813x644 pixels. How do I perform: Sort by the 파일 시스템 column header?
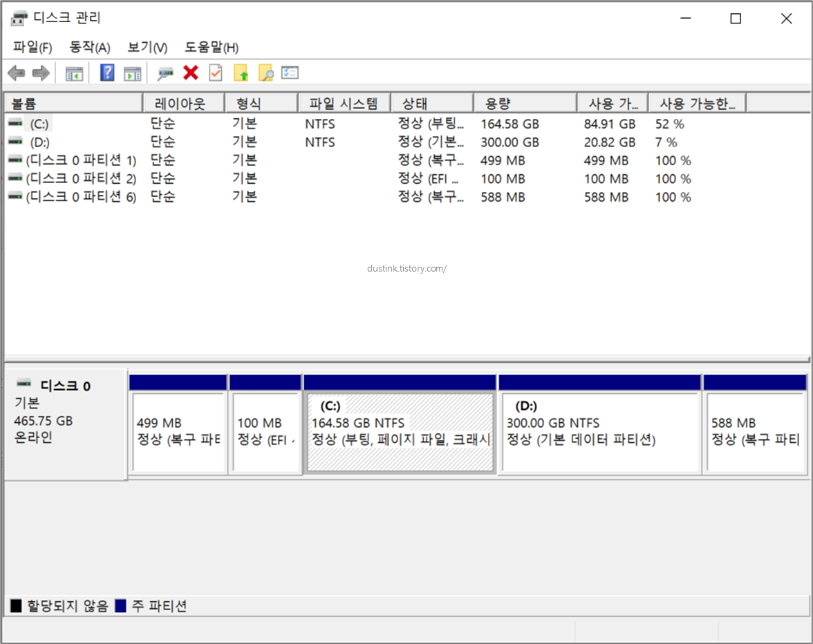[x=344, y=104]
